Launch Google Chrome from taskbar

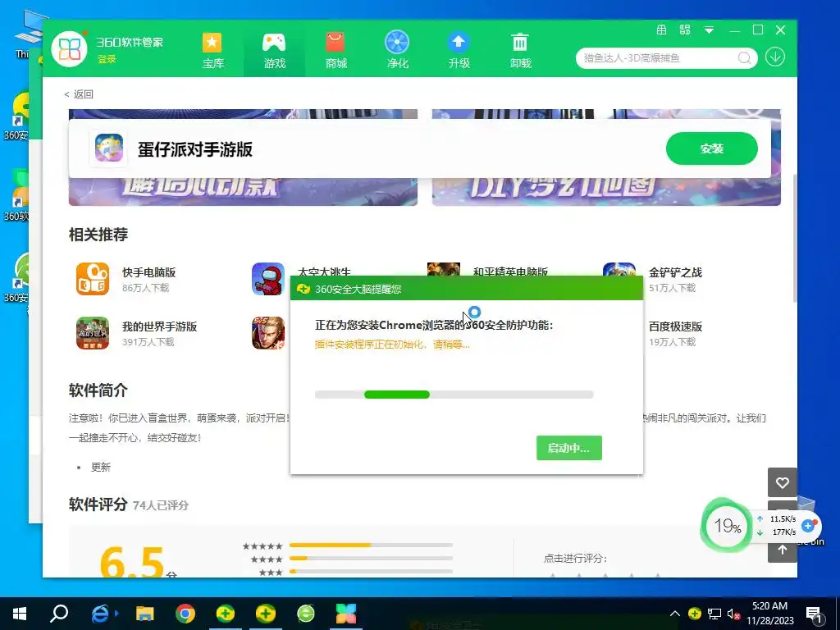pos(185,614)
